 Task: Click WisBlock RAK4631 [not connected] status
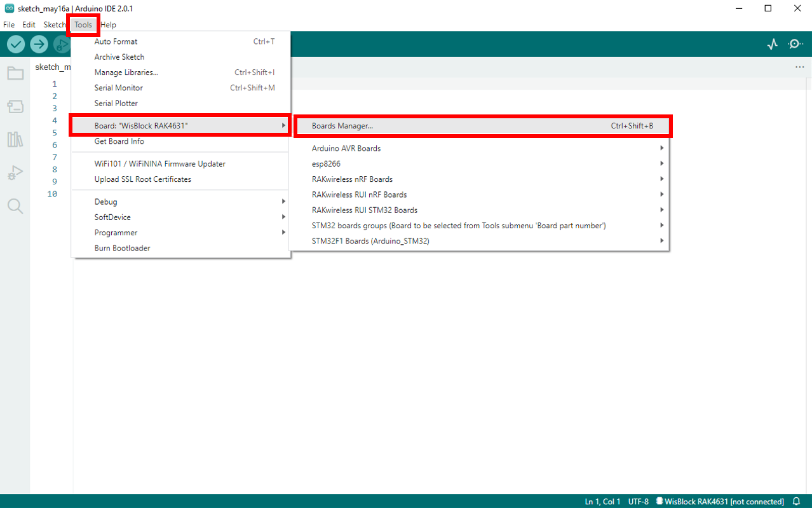tap(721, 502)
